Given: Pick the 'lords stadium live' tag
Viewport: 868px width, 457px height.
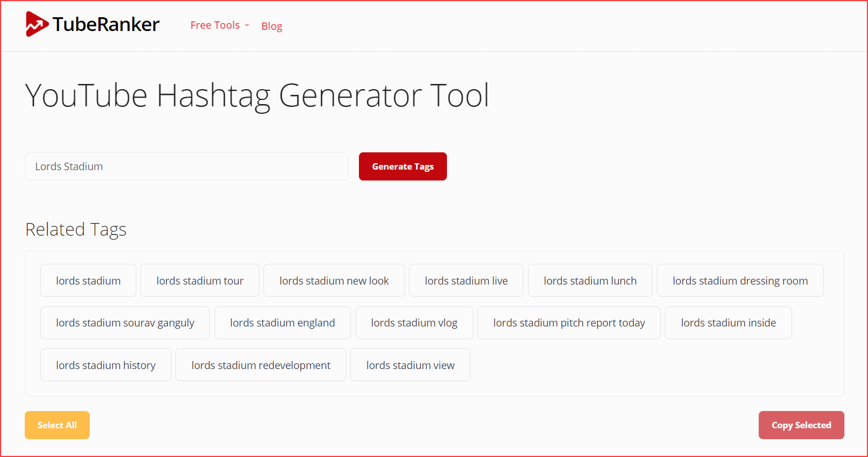Looking at the screenshot, I should click(466, 281).
